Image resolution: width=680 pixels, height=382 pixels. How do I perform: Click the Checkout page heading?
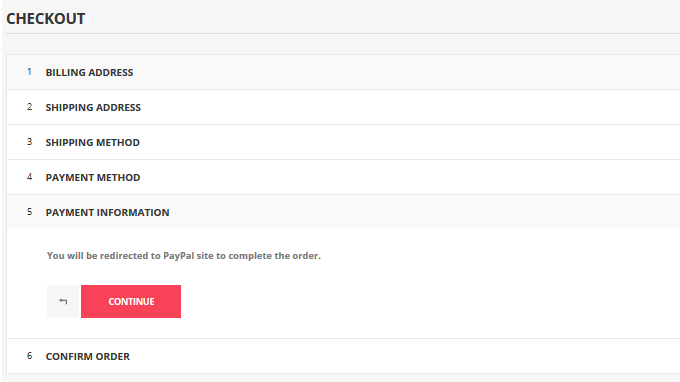click(x=46, y=19)
